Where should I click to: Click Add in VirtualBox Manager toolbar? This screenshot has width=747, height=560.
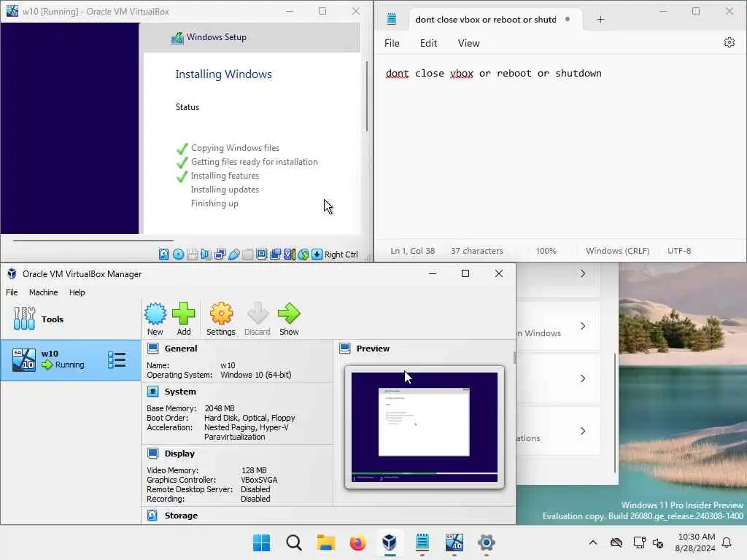183,319
